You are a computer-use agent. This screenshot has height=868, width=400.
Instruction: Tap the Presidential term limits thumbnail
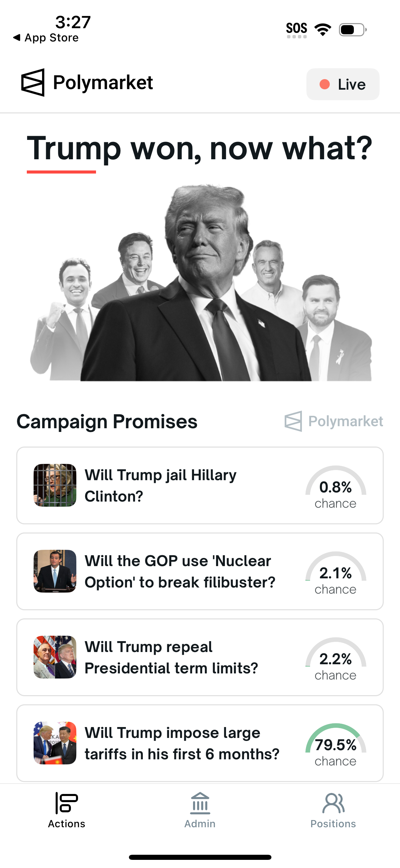pyautogui.click(x=55, y=657)
